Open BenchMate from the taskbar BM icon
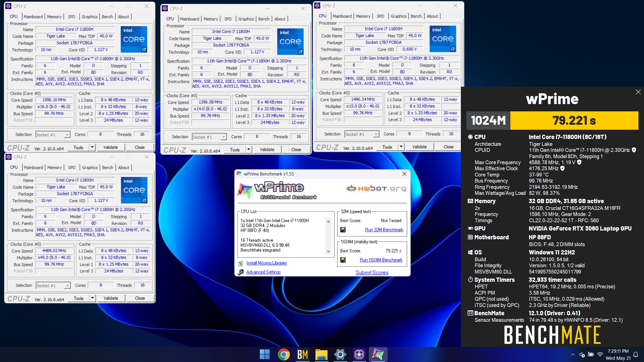 [x=302, y=354]
